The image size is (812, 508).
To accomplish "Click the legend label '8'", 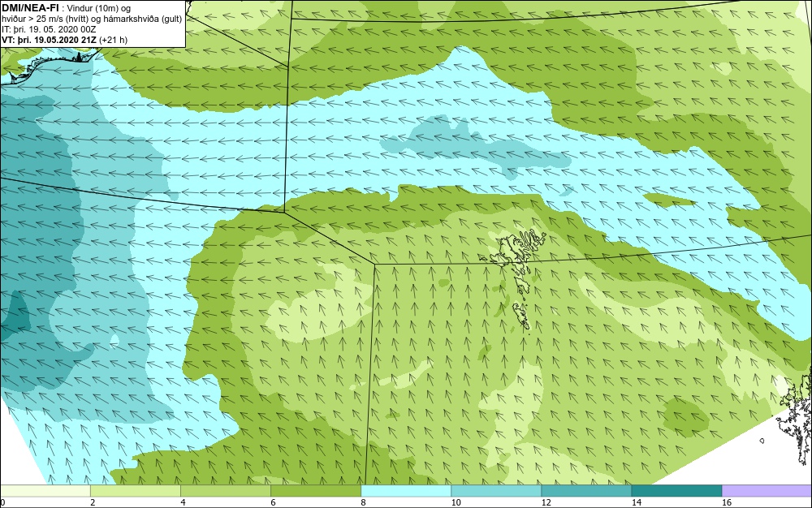I will [364, 502].
